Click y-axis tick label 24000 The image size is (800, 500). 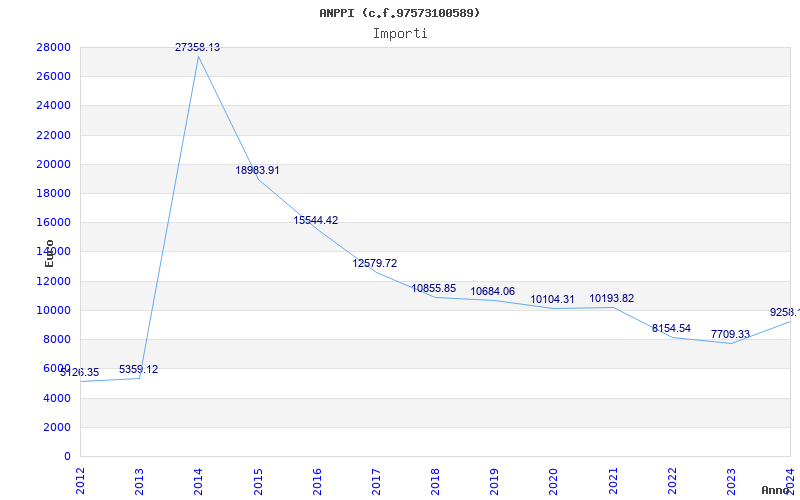54,106
